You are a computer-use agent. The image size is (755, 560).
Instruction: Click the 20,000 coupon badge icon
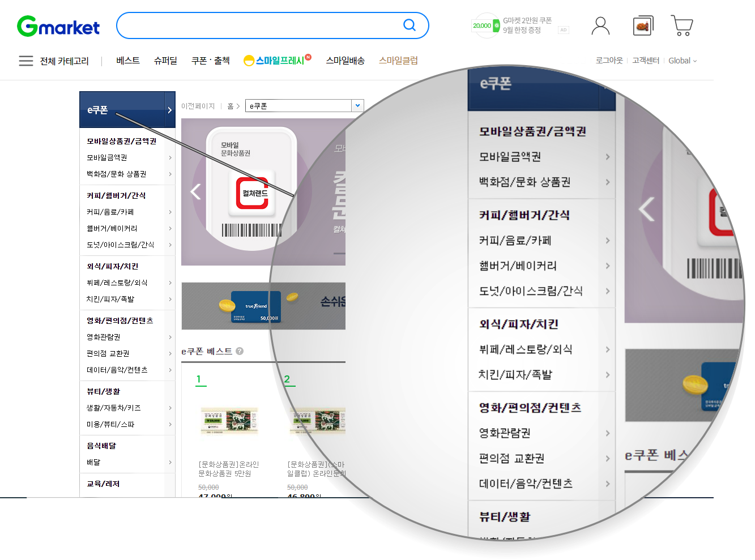tap(486, 25)
